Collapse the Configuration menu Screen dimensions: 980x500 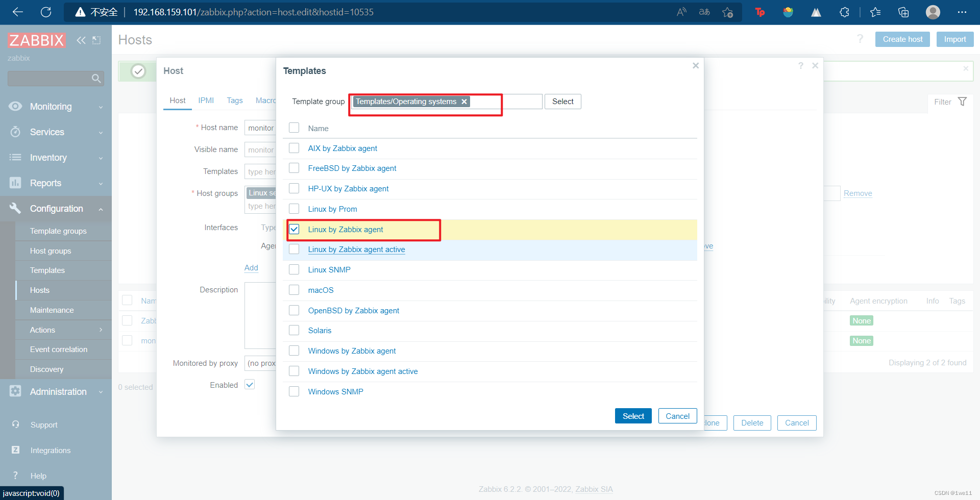(x=56, y=209)
